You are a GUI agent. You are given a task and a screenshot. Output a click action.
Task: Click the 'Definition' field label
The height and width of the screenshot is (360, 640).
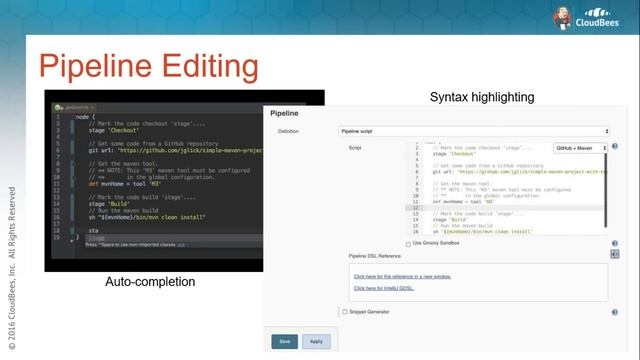[x=288, y=131]
